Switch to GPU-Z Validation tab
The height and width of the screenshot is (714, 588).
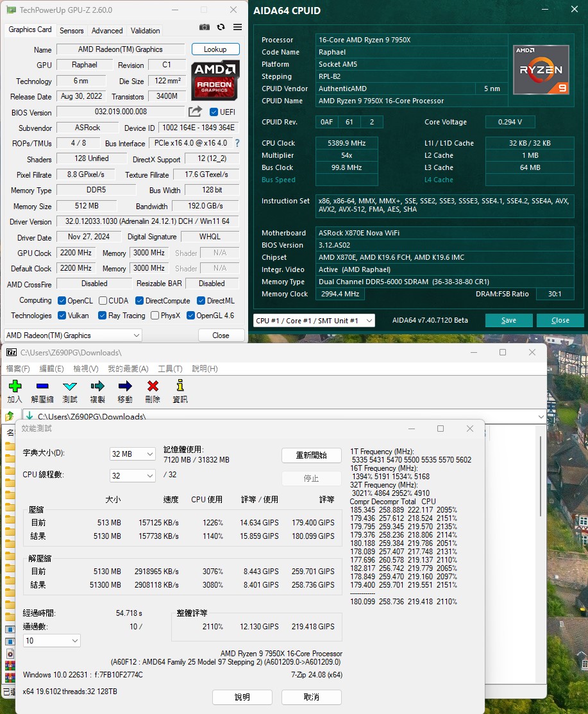coord(145,31)
